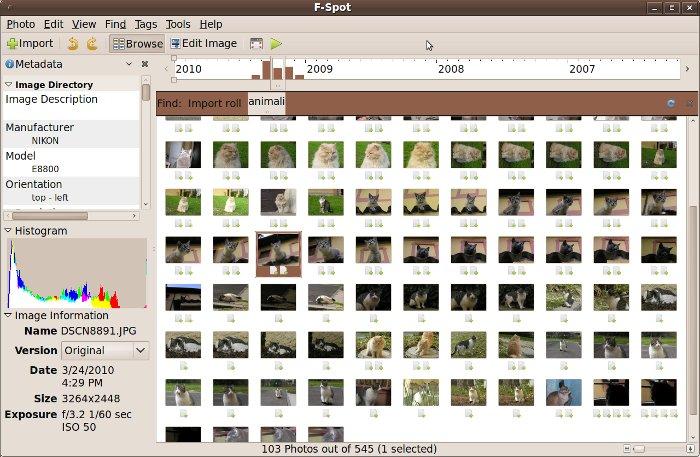Select the cat thumbnail with the blue background
This screenshot has height=457, width=700.
[x=563, y=392]
